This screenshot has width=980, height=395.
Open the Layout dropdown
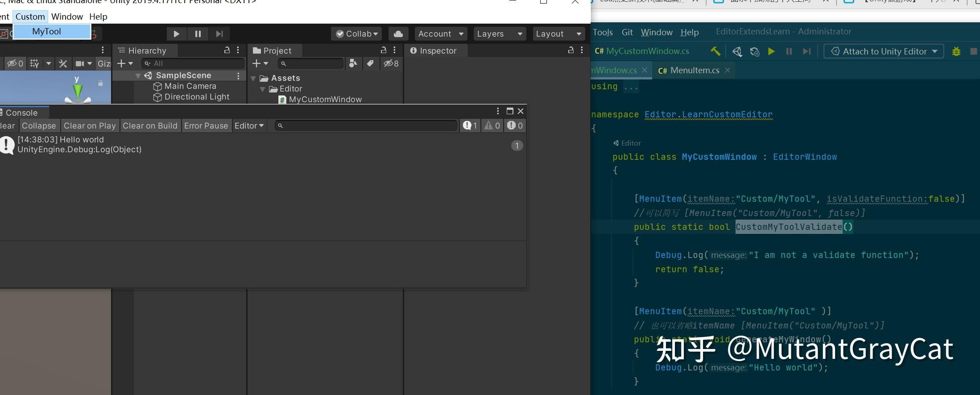[559, 34]
